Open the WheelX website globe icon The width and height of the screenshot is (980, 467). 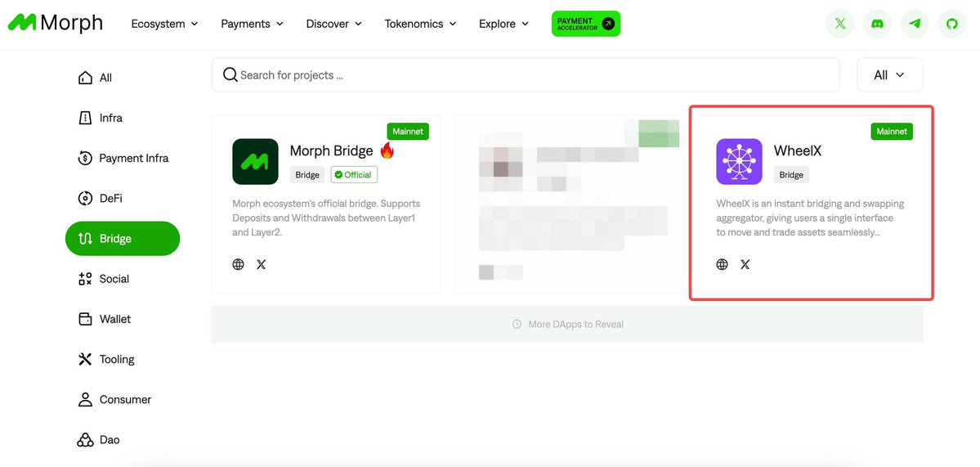coord(722,264)
